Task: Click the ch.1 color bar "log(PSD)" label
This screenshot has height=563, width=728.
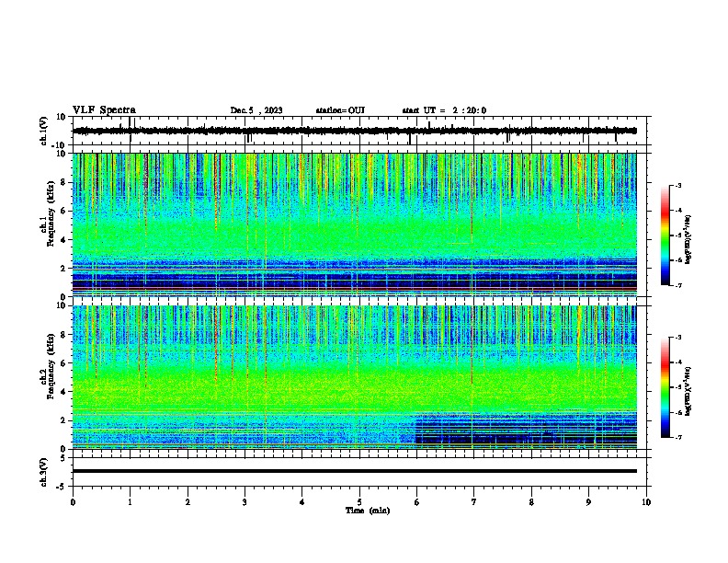Action: pos(688,240)
